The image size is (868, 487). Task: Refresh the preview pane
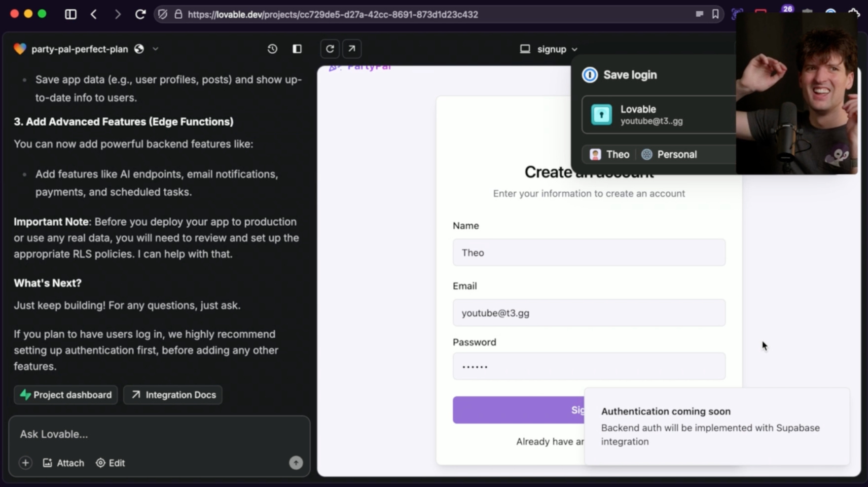point(330,49)
